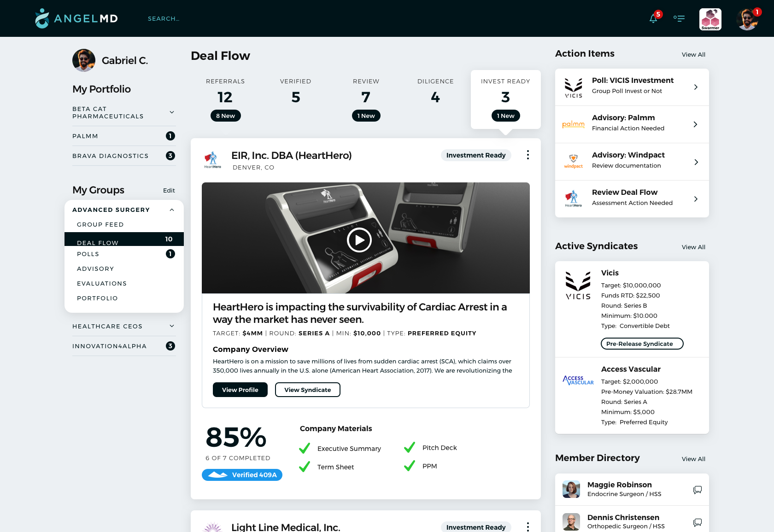This screenshot has width=774, height=532.
Task: Click the VICIS logo in Active Syndicates
Action: [x=578, y=286]
